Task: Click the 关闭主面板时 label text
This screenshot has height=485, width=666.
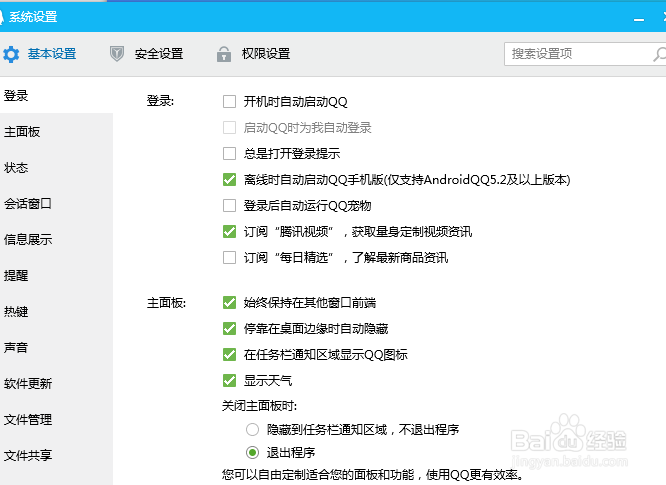Action: [x=259, y=406]
